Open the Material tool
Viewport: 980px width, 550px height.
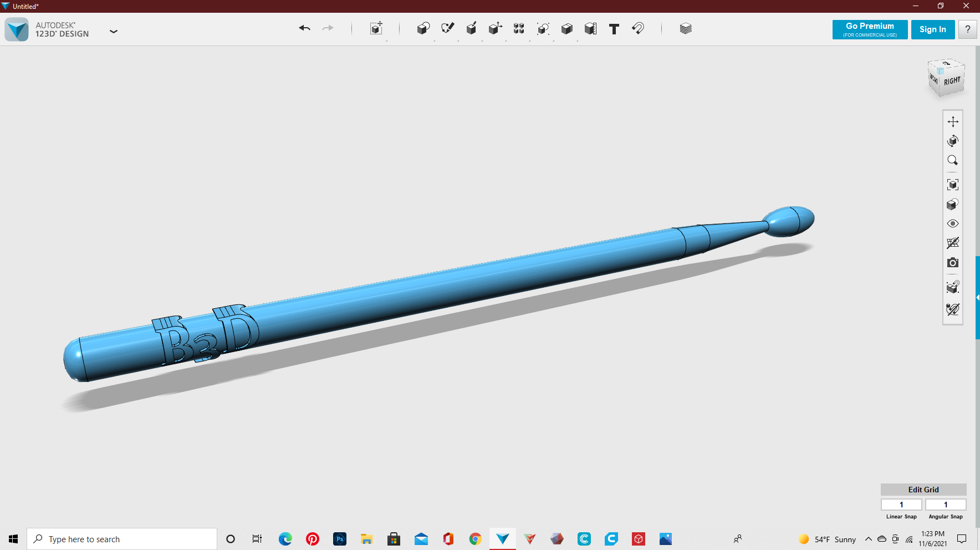pyautogui.click(x=686, y=29)
